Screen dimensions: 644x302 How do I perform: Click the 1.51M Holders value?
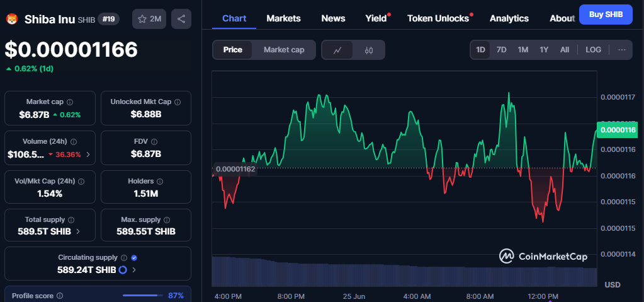tap(146, 194)
